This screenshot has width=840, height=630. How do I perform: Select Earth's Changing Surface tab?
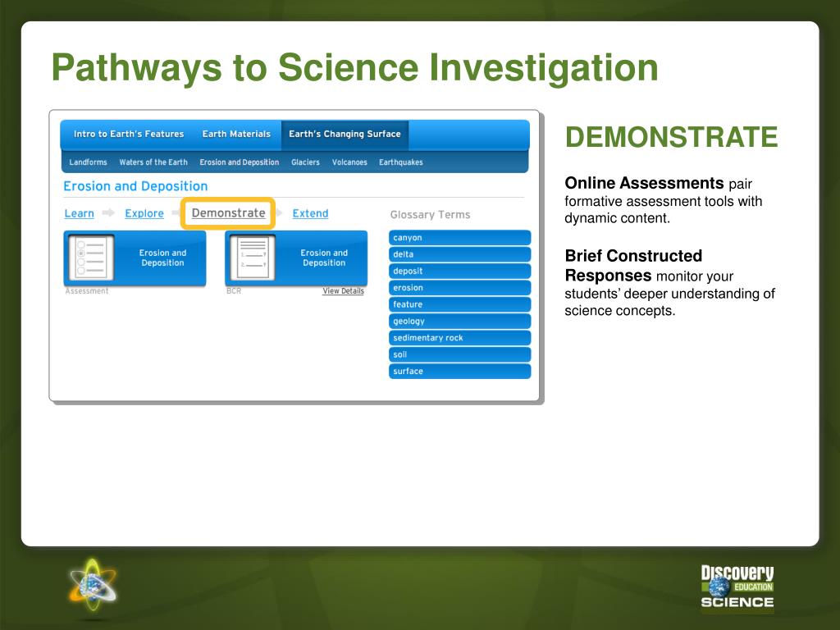[345, 134]
